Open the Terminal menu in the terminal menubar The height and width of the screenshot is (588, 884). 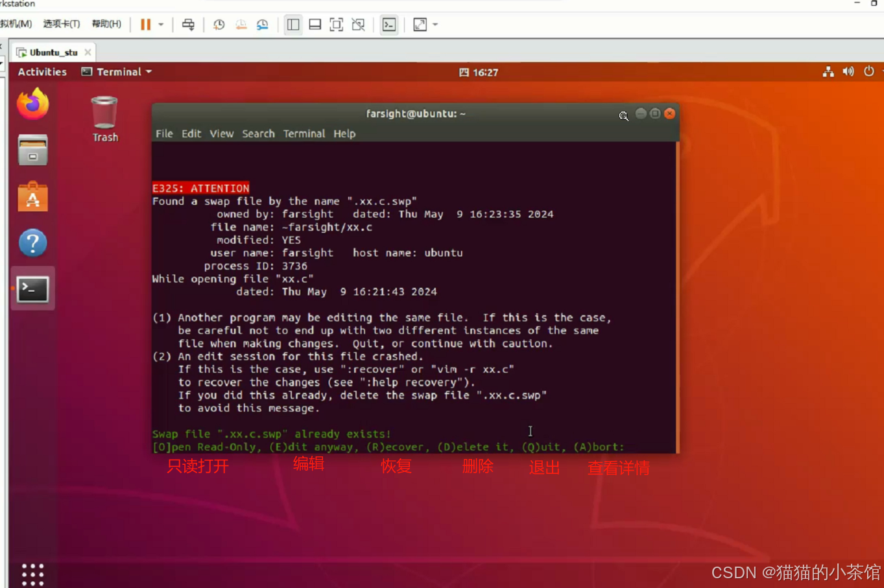pos(304,134)
